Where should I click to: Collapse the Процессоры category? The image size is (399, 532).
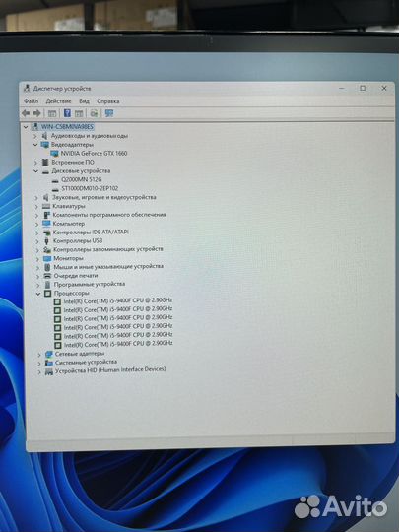pos(38,294)
